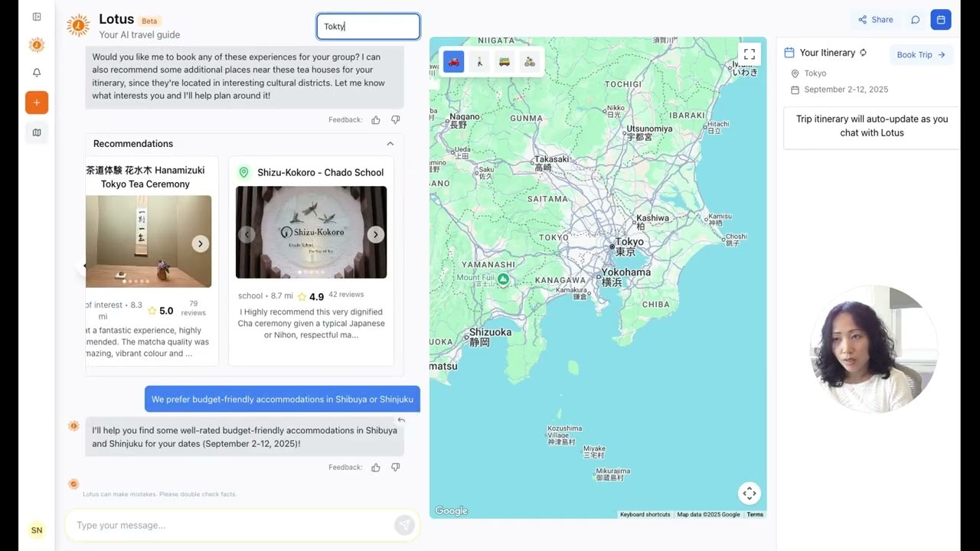This screenshot has height=551, width=980.
Task: Open notifications bell
Action: (37, 73)
